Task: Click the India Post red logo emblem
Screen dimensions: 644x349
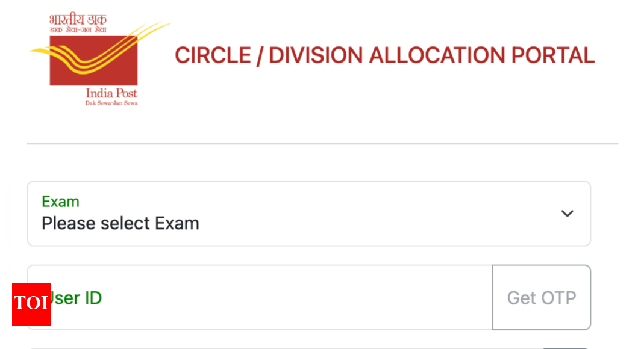Action: tap(93, 60)
